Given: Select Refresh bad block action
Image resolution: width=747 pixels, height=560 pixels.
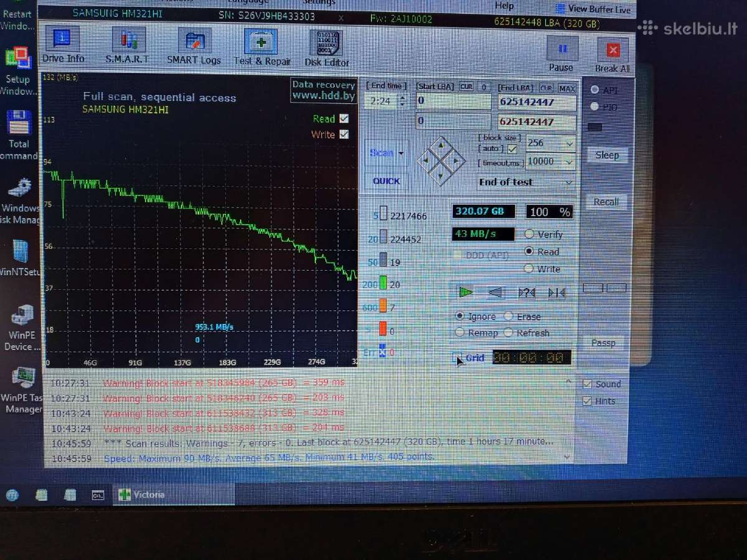Looking at the screenshot, I should coord(509,332).
